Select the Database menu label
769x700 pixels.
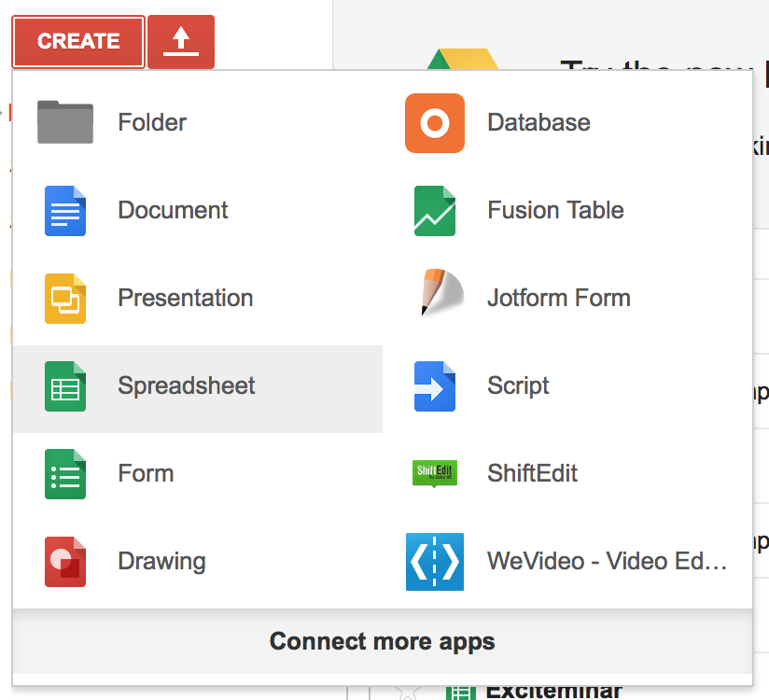click(538, 122)
